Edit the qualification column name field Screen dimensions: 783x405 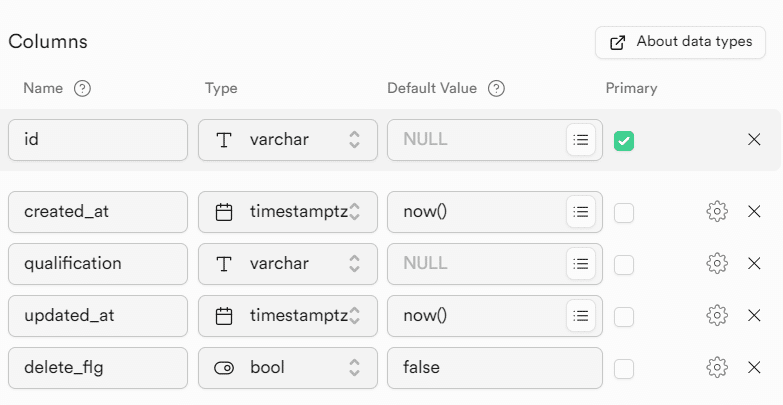pos(98,264)
